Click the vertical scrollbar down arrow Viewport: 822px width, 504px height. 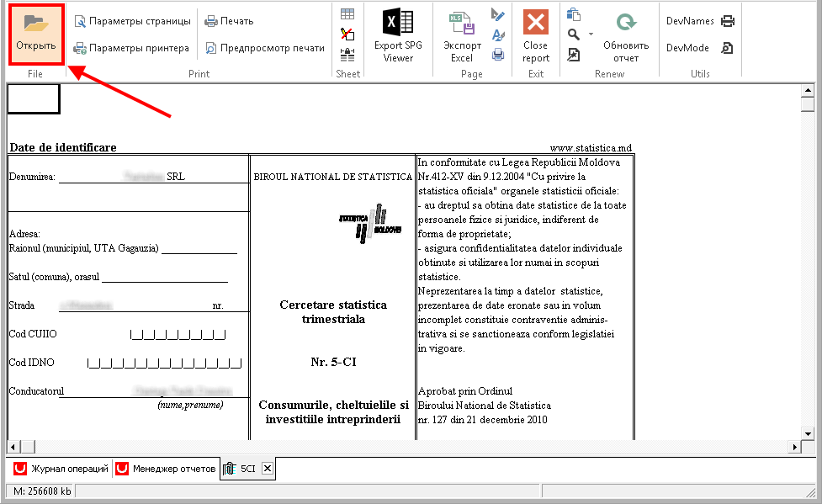[x=808, y=433]
